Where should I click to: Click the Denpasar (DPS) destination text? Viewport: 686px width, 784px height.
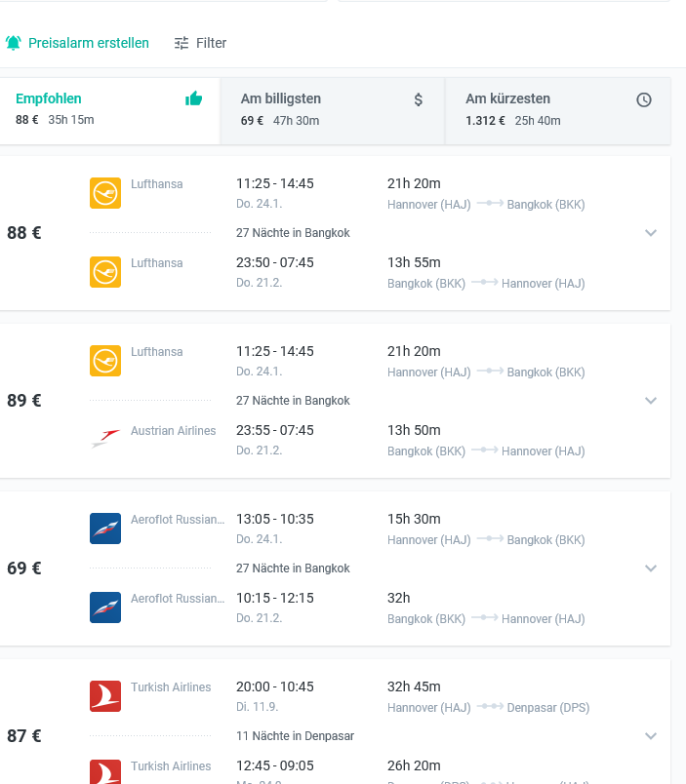pos(547,708)
